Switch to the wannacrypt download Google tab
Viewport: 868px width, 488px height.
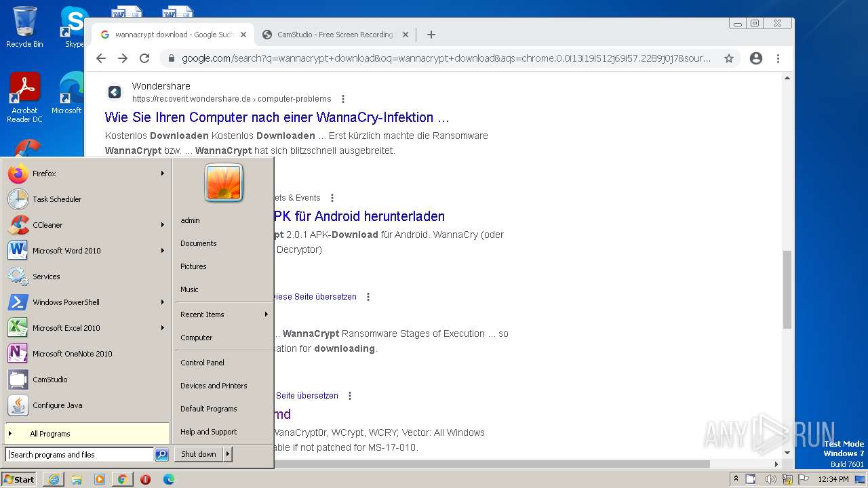coord(173,35)
